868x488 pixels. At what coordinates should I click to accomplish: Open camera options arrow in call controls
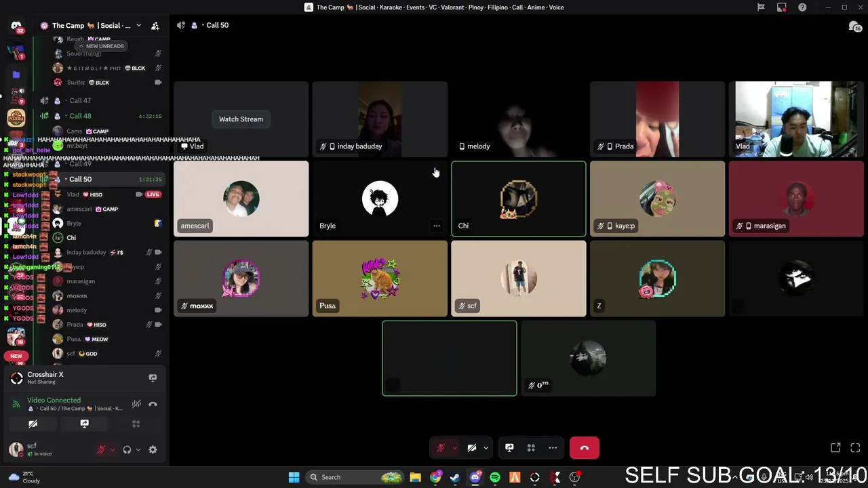pyautogui.click(x=486, y=448)
